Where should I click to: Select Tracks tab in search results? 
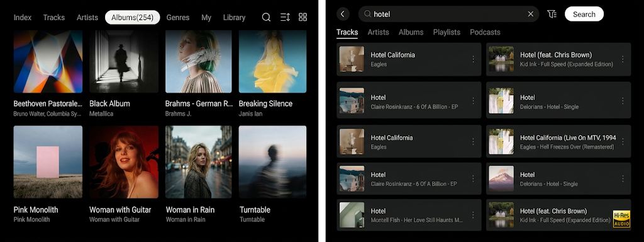coord(347,32)
